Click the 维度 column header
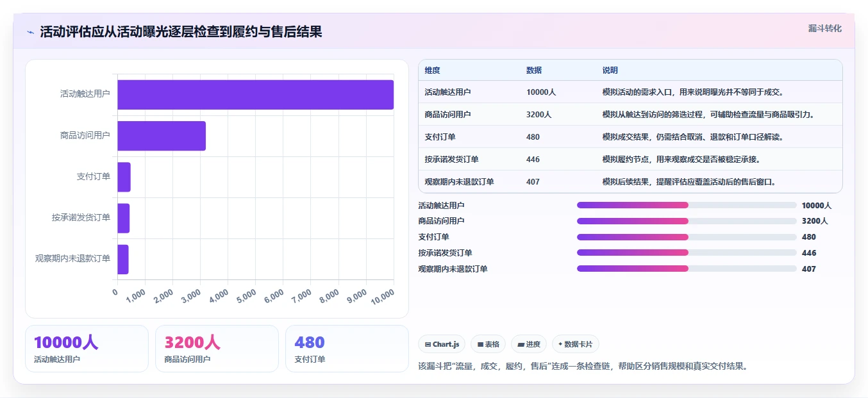The height and width of the screenshot is (398, 868). click(x=433, y=70)
